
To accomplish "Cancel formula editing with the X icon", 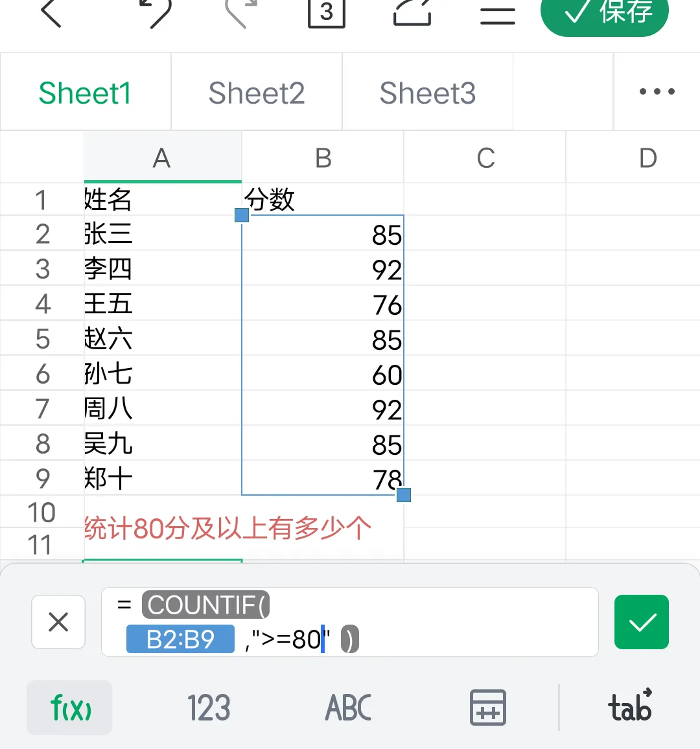I will click(x=58, y=622).
